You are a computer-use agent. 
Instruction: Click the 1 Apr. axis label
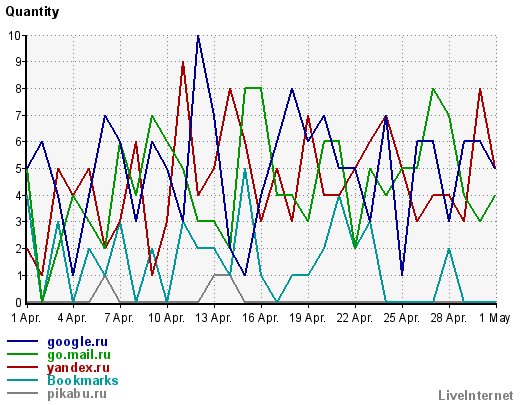pyautogui.click(x=26, y=318)
